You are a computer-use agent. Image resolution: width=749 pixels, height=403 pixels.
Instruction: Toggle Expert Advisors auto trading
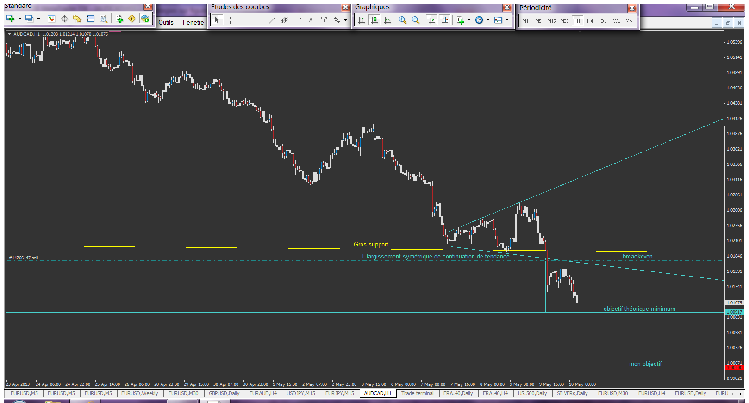click(145, 19)
